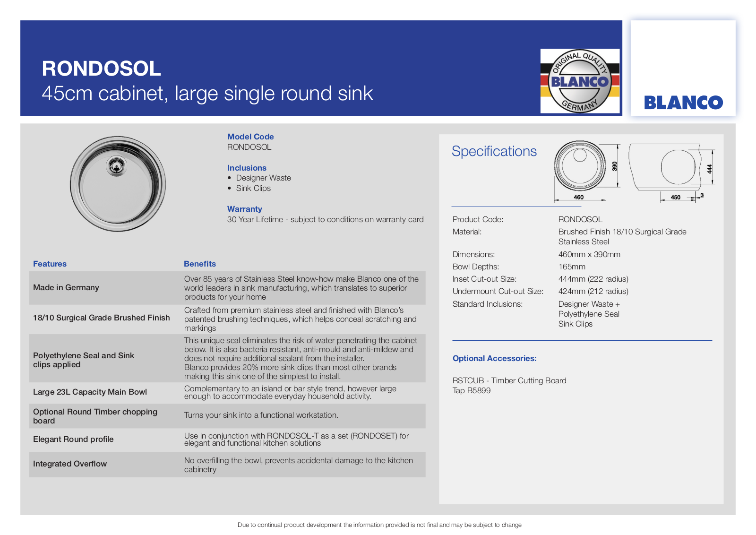Click 'Polyethylene Seal and Sink clips applied' feature
The image size is (756, 535).
(x=84, y=360)
